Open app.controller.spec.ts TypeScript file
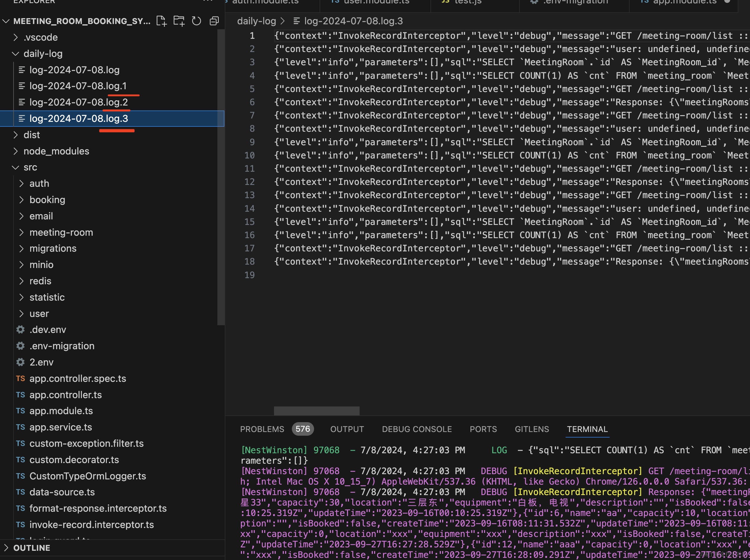Image resolution: width=750 pixels, height=560 pixels. coord(78,378)
